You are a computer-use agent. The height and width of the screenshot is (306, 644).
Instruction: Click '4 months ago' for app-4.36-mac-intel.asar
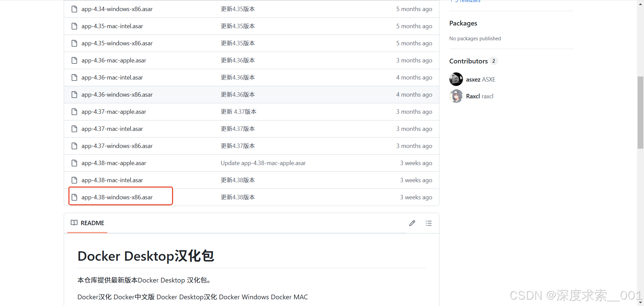coord(414,78)
